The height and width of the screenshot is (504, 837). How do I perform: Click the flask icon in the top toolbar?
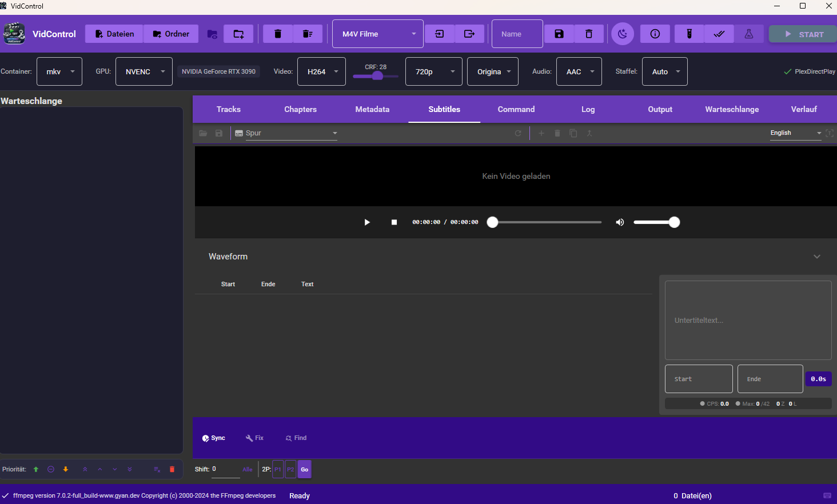(749, 34)
